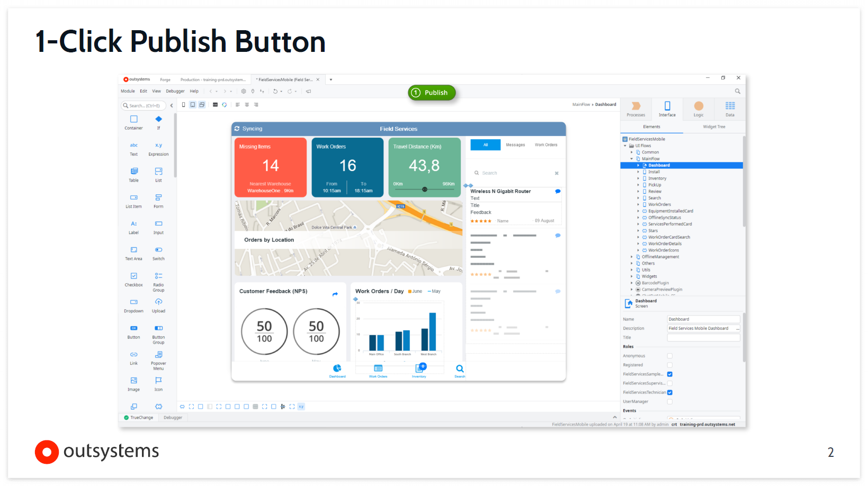Open the Debugger menu
The width and height of the screenshot is (868, 486).
pos(175,91)
